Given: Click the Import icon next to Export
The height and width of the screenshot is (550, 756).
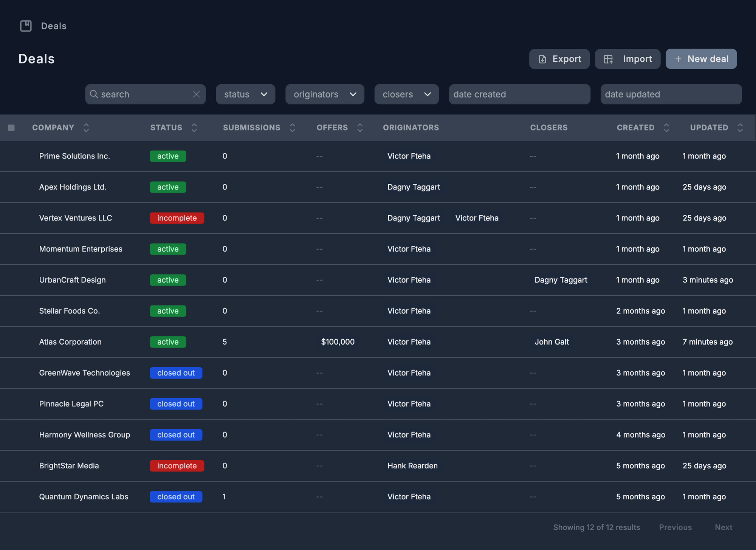Looking at the screenshot, I should coord(609,59).
